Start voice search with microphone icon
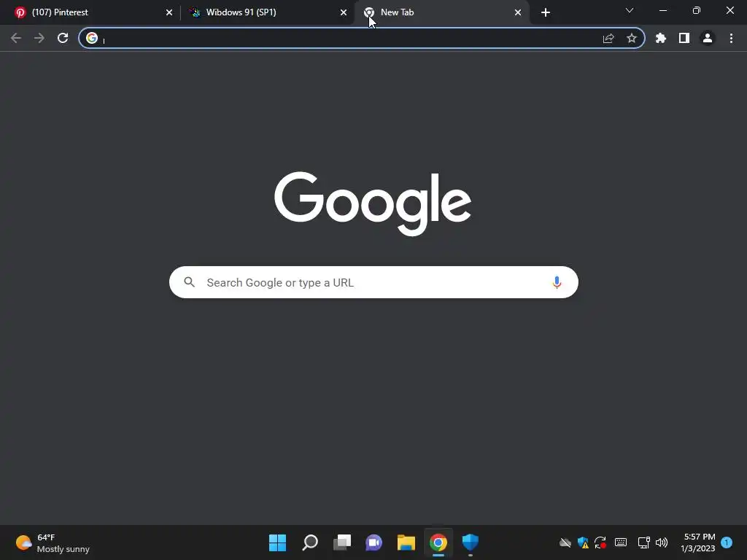The width and height of the screenshot is (747, 560). [x=557, y=282]
